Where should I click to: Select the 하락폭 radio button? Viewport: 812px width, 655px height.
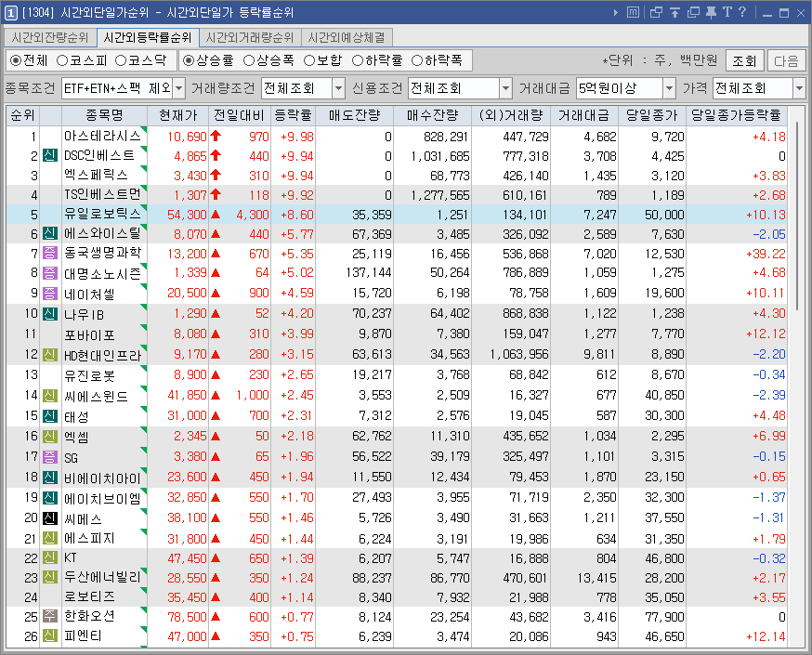417,60
